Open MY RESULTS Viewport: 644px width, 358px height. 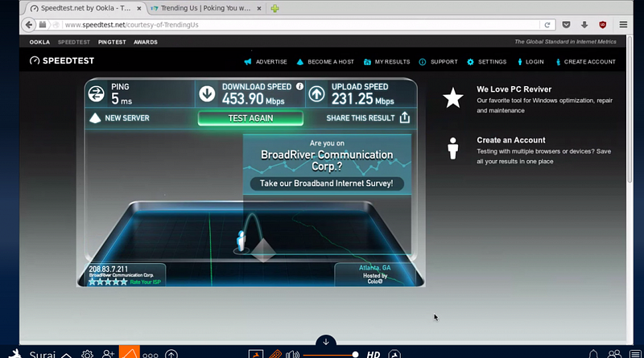pyautogui.click(x=387, y=62)
